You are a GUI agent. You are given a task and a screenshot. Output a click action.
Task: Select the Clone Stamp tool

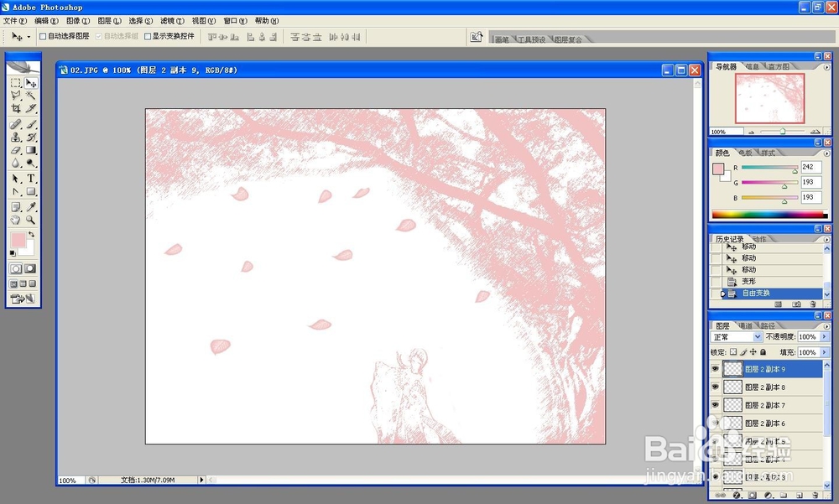[x=16, y=137]
